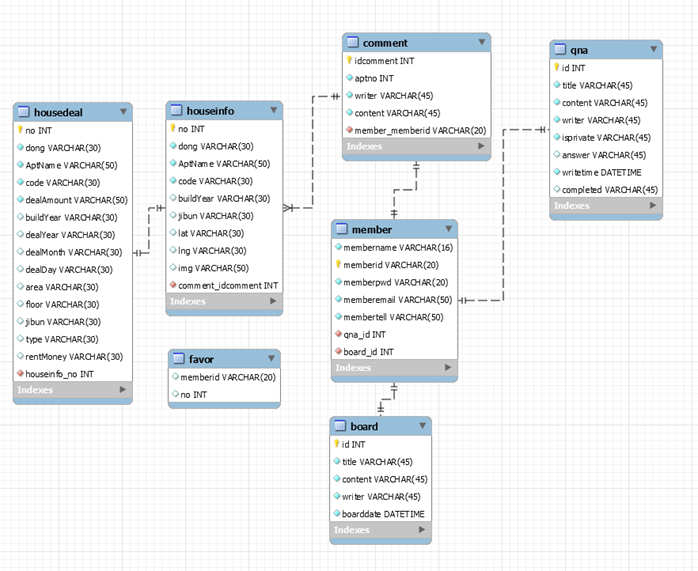Click the red diamond beside member_memberid
Viewport: 698px width, 571px height.
[349, 130]
